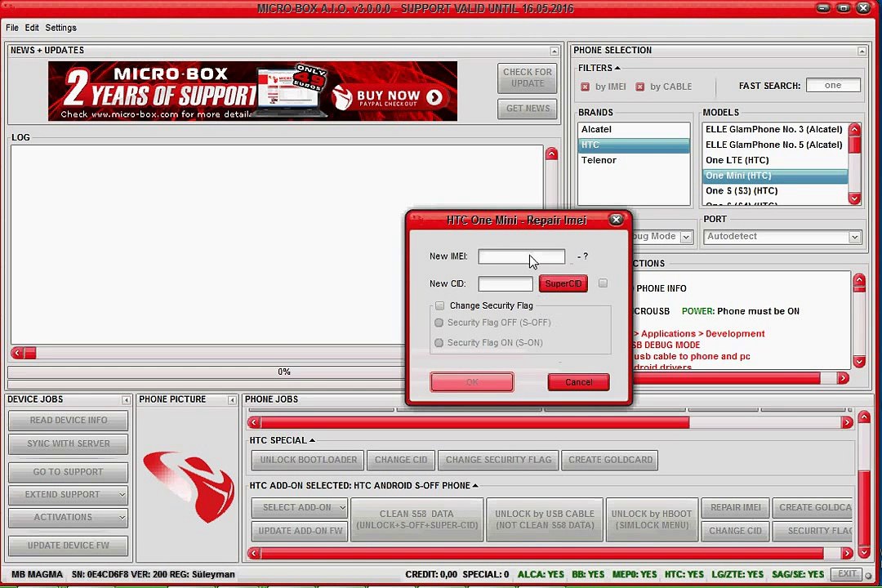Click CLEAN S58 DATA button
Screen dimensions: 882x588
click(416, 519)
